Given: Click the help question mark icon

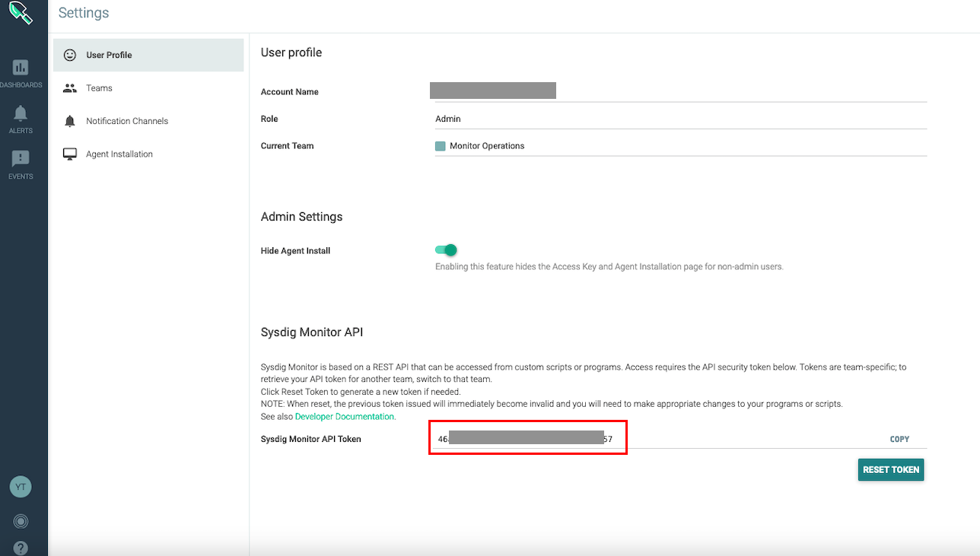Looking at the screenshot, I should [x=21, y=547].
